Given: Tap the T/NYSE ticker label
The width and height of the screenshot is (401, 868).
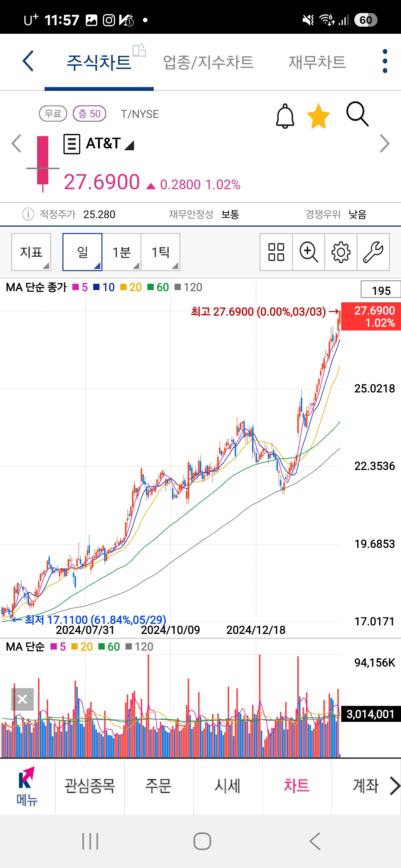Looking at the screenshot, I should pos(140,114).
